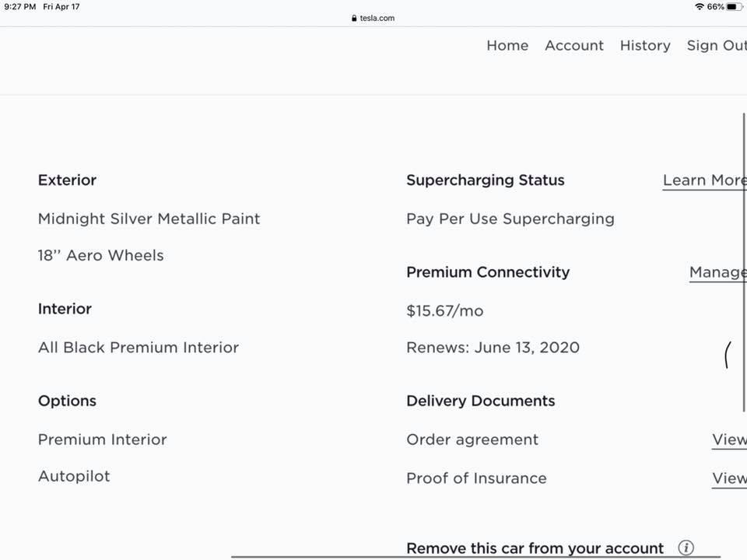Screen dimensions: 747x560
Task: Click Manage next to Premium Connectivity
Action: point(717,271)
